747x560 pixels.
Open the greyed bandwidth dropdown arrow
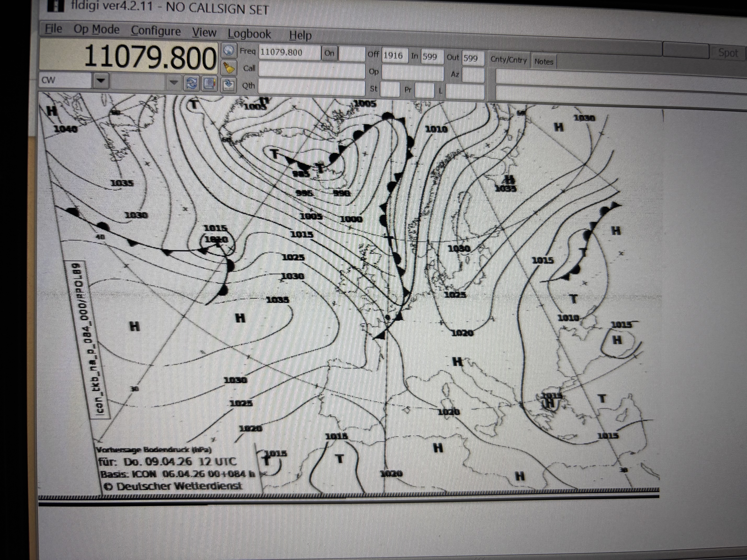pos(174,82)
